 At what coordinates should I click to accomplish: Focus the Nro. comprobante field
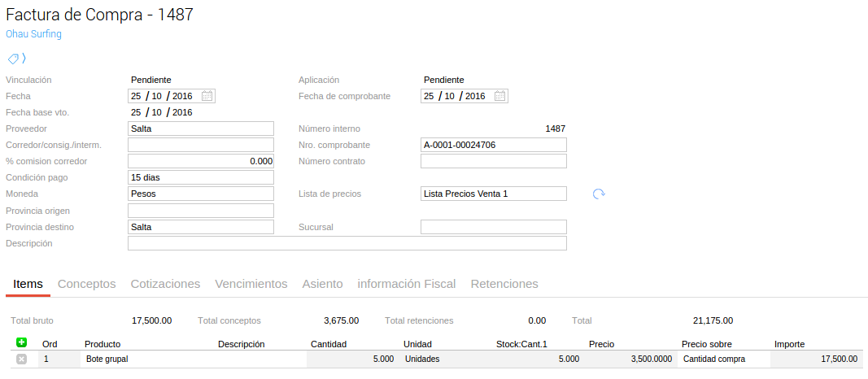click(x=493, y=145)
